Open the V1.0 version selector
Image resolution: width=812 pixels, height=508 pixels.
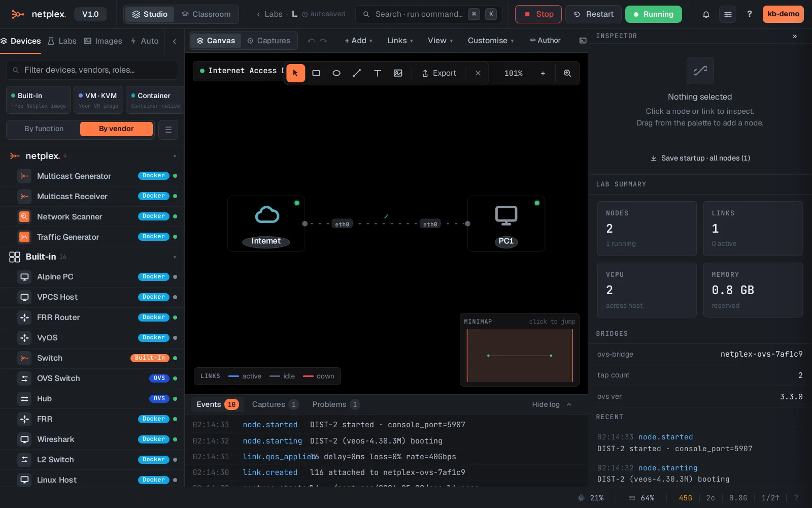tap(90, 14)
